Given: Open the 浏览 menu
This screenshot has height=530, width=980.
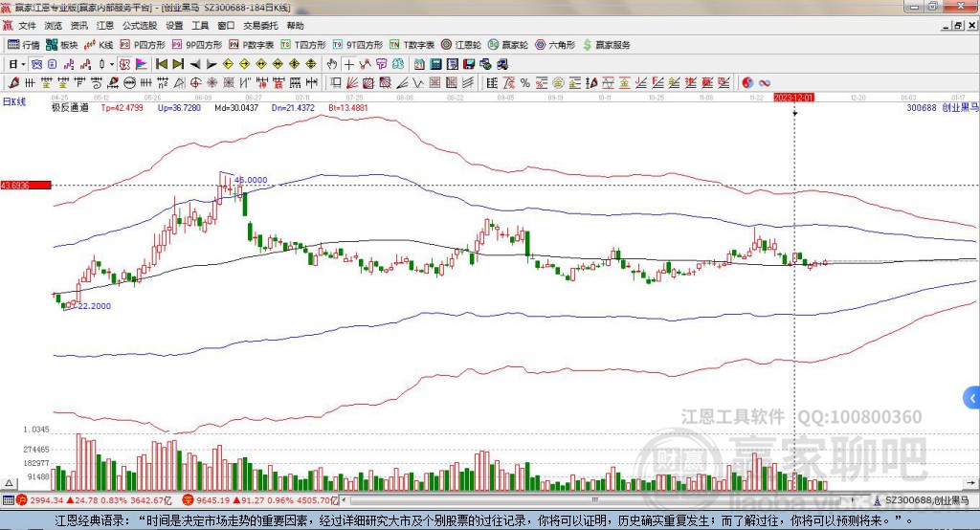Looking at the screenshot, I should (x=54, y=26).
